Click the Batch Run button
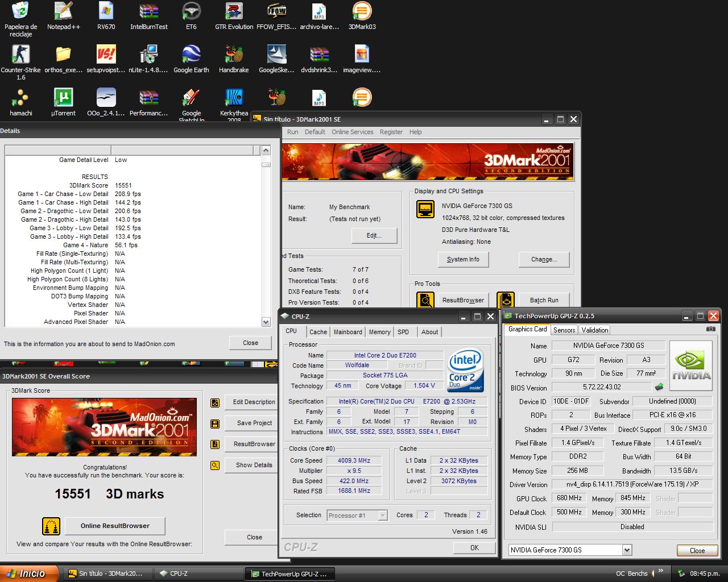This screenshot has width=728, height=582. tap(544, 300)
